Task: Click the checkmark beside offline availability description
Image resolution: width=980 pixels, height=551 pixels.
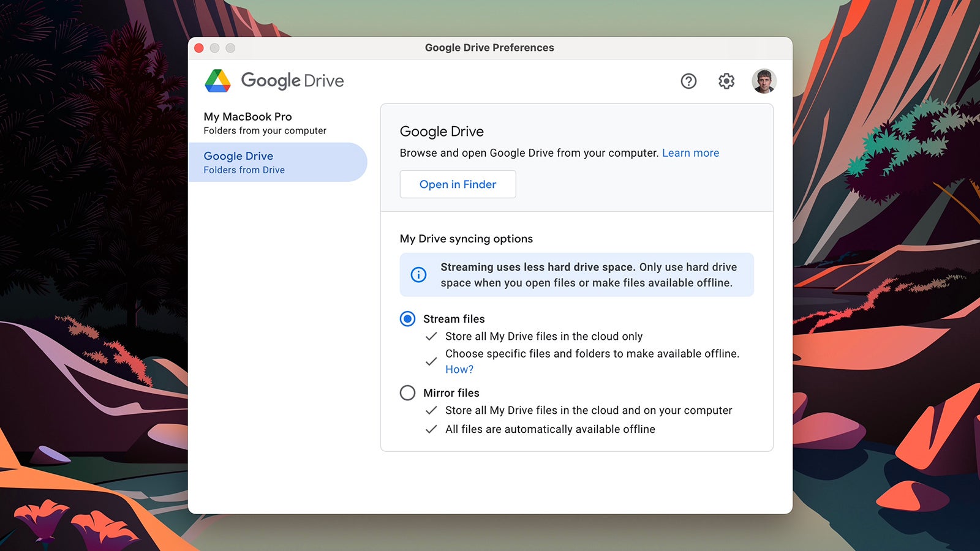Action: tap(431, 429)
